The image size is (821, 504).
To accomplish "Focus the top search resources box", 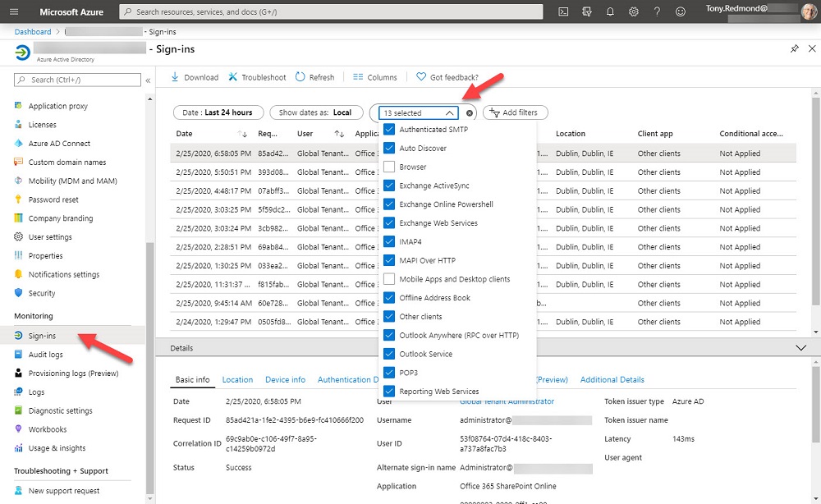I will click(331, 11).
